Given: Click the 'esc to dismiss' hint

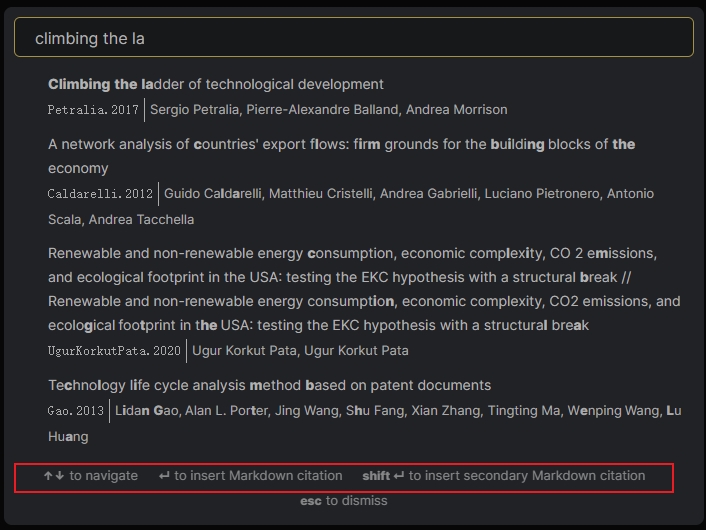Looking at the screenshot, I should point(344,501).
